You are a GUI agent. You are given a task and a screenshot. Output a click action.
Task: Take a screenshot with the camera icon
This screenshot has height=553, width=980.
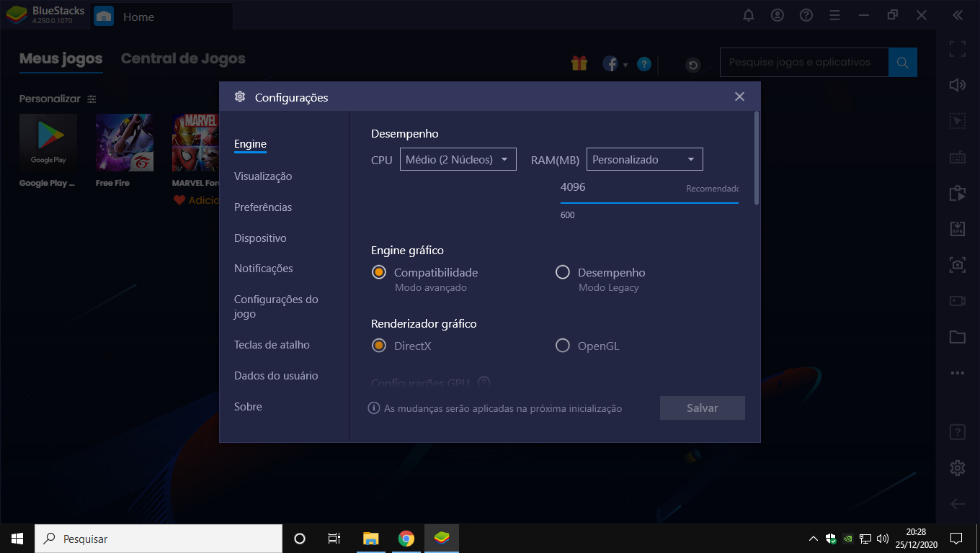957,264
